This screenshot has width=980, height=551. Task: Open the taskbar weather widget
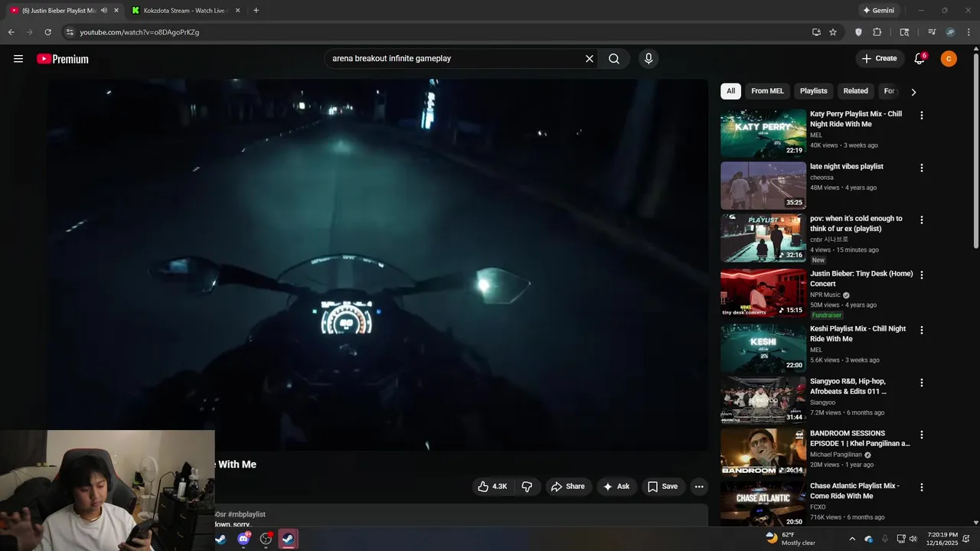click(x=790, y=539)
